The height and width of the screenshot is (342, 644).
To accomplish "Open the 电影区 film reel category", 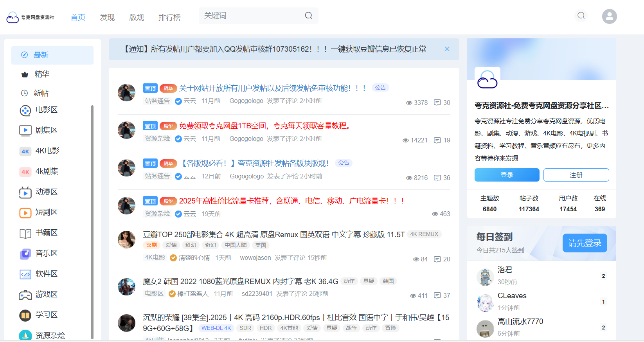I will pyautogui.click(x=25, y=110).
